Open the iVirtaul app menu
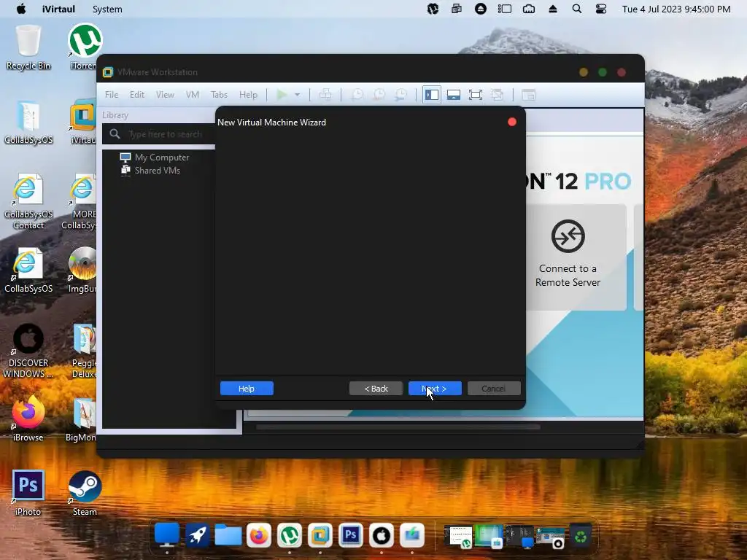The image size is (747, 560). [x=58, y=9]
